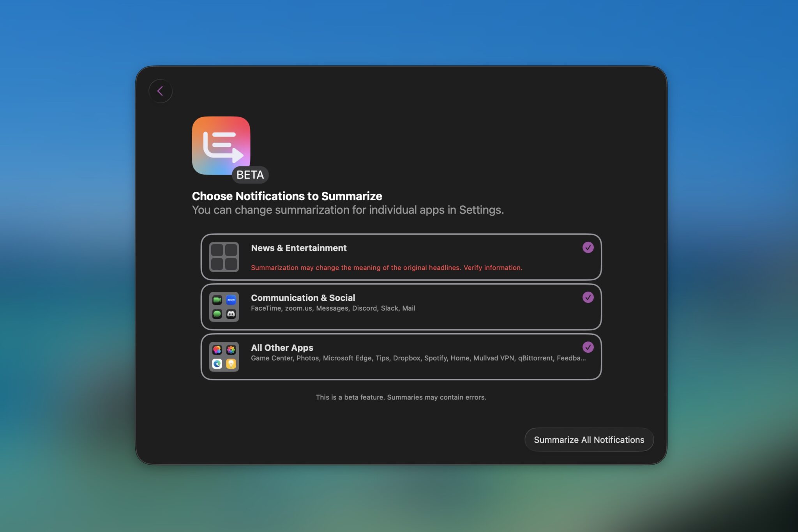Screen dimensions: 798x532
Task: Select the News & Entertainment row
Action: (401, 257)
